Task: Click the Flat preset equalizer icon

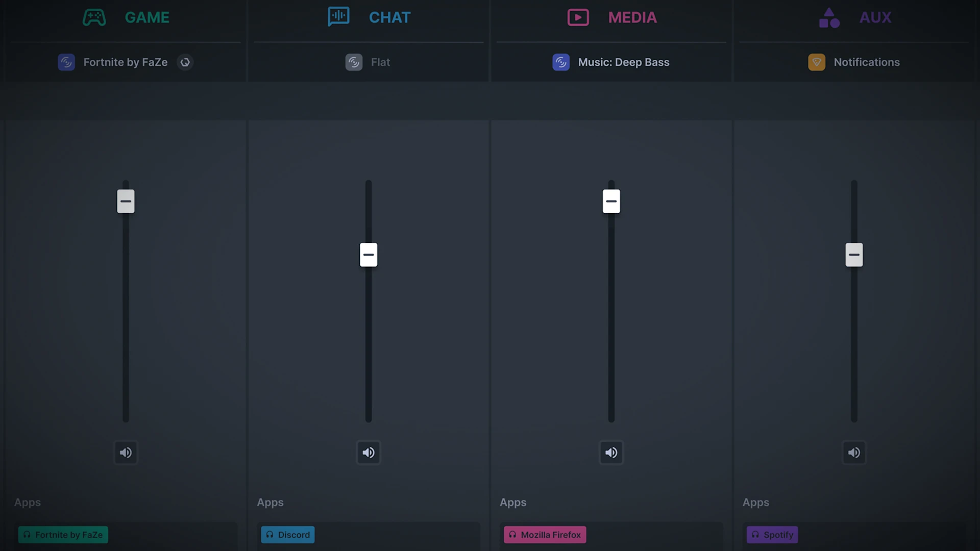Action: click(x=354, y=62)
